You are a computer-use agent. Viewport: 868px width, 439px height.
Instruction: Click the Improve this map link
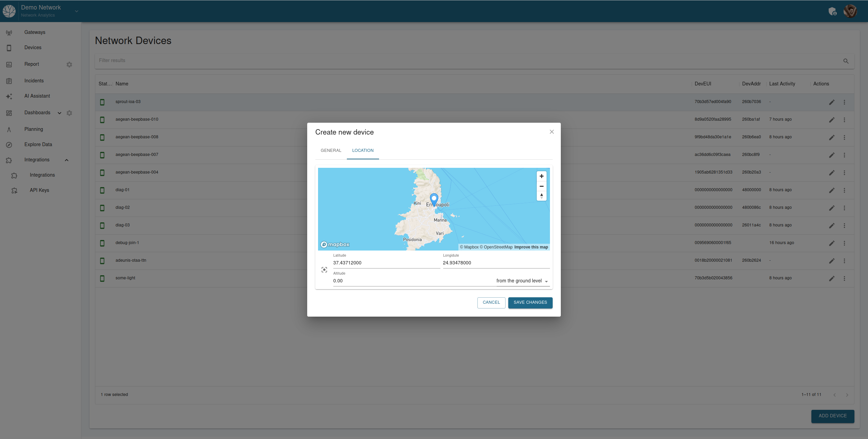531,247
